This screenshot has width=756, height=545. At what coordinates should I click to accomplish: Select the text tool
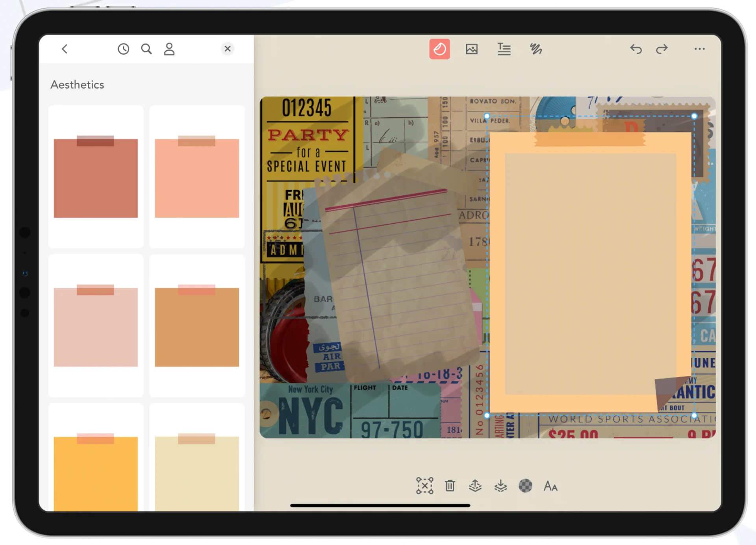point(504,49)
